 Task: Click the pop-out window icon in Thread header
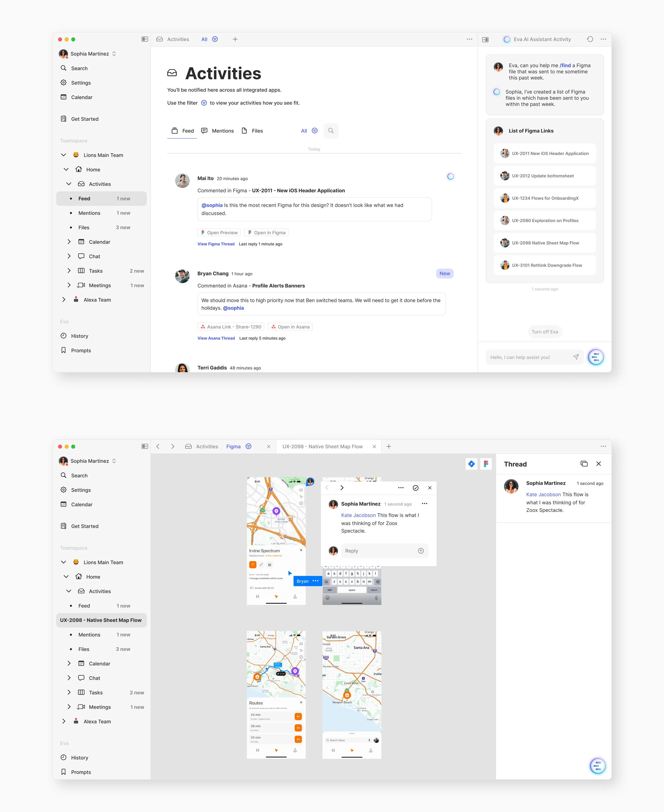pyautogui.click(x=584, y=464)
